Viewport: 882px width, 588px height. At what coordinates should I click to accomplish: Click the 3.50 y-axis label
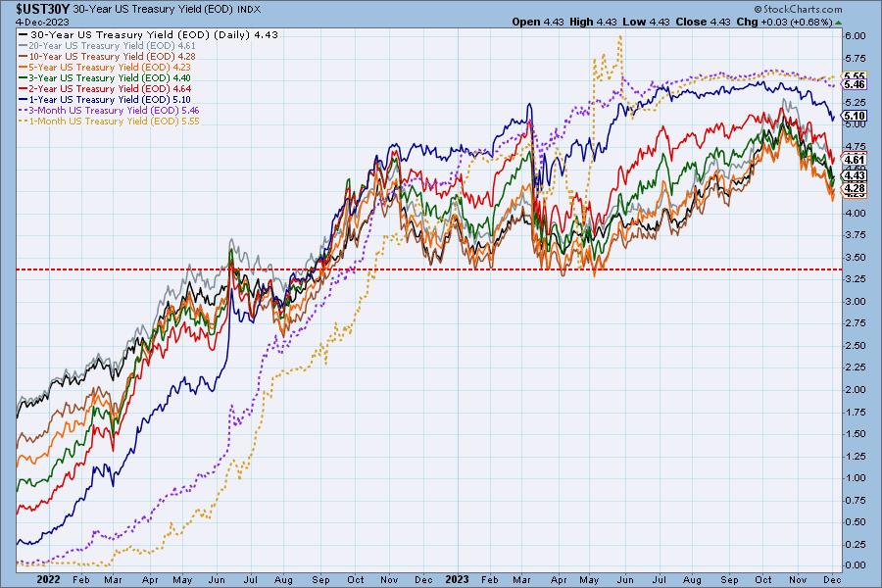(x=855, y=257)
